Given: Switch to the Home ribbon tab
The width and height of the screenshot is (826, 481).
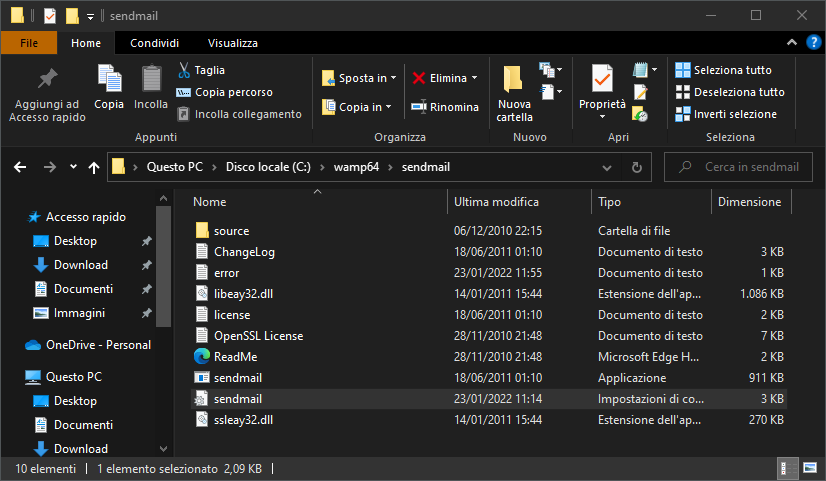Looking at the screenshot, I should pos(86,43).
